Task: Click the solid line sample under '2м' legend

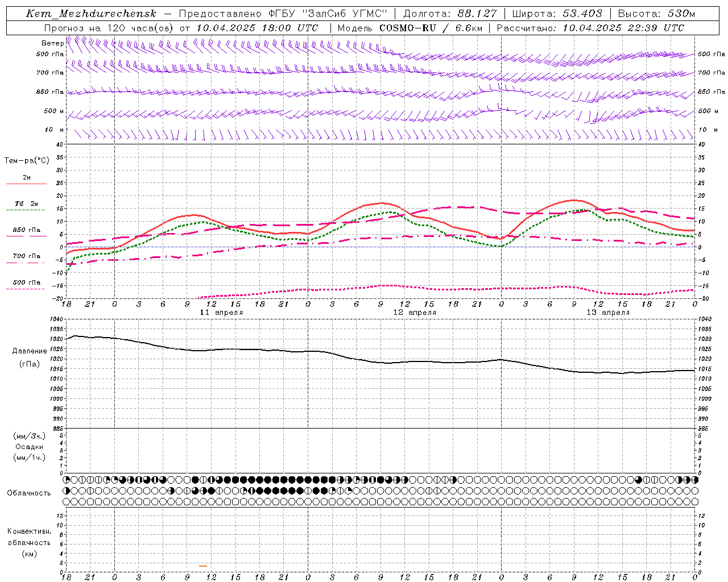Action: 26,184
